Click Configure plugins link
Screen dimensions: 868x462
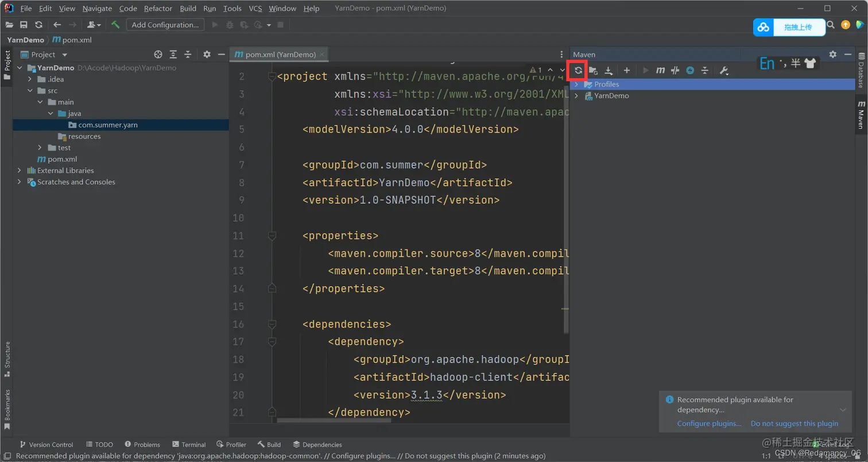(x=709, y=423)
